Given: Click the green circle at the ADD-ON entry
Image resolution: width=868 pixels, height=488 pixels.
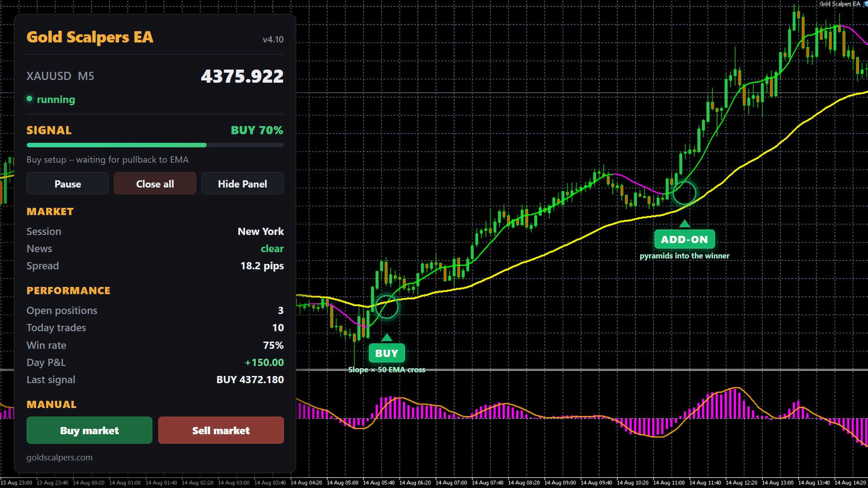Looking at the screenshot, I should click(684, 193).
